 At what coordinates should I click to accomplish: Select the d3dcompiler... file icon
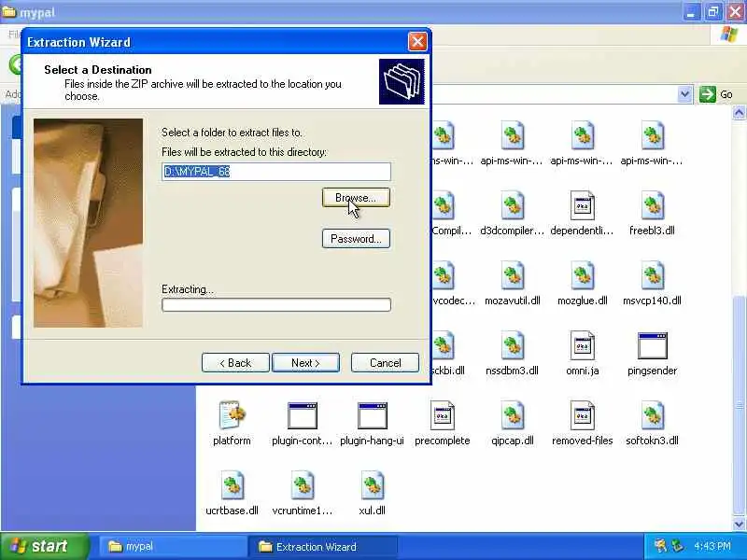[512, 205]
